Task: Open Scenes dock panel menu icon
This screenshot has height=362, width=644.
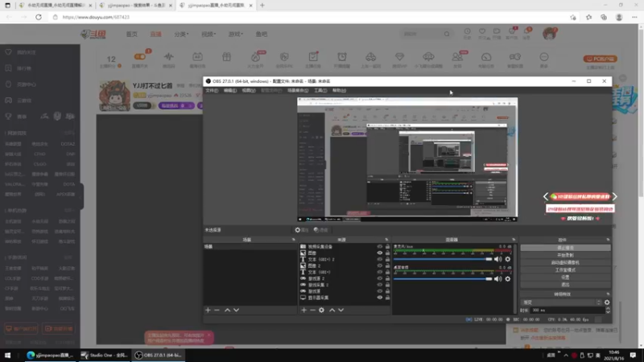Action: pyautogui.click(x=293, y=240)
